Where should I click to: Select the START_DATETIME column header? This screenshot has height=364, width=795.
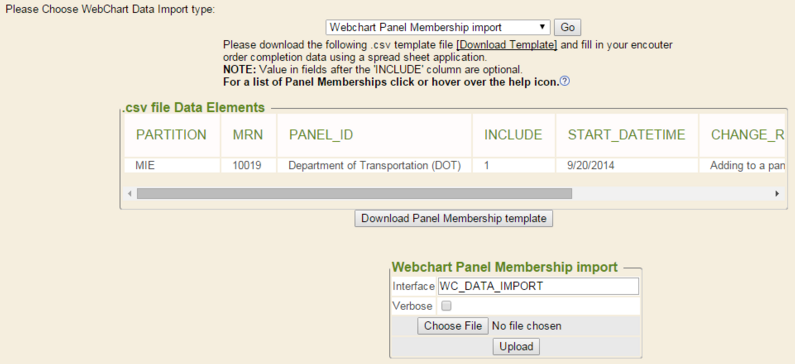click(627, 135)
